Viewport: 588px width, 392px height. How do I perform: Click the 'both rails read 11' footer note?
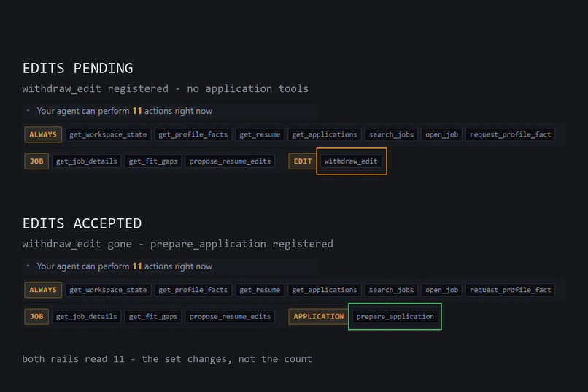pos(167,359)
